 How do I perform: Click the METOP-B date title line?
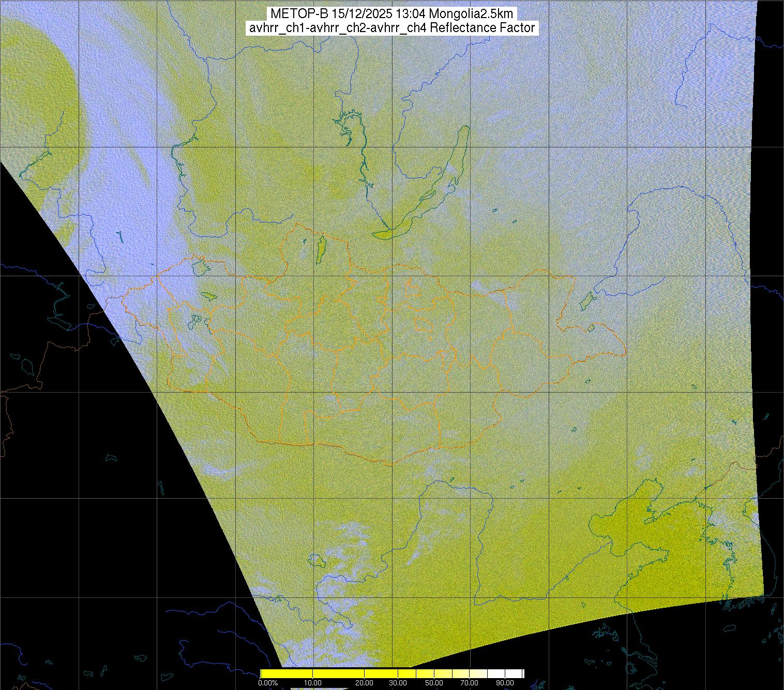click(392, 14)
